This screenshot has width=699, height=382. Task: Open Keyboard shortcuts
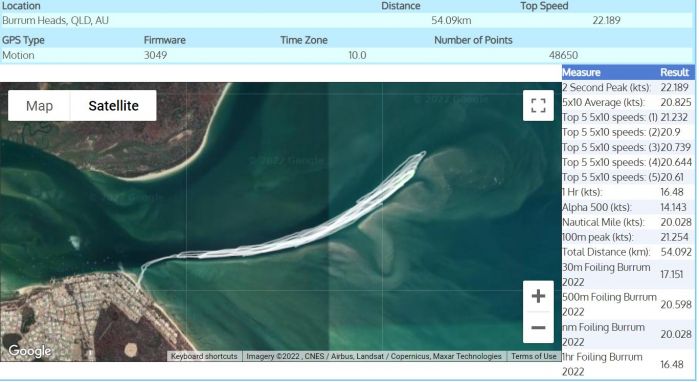tap(204, 356)
